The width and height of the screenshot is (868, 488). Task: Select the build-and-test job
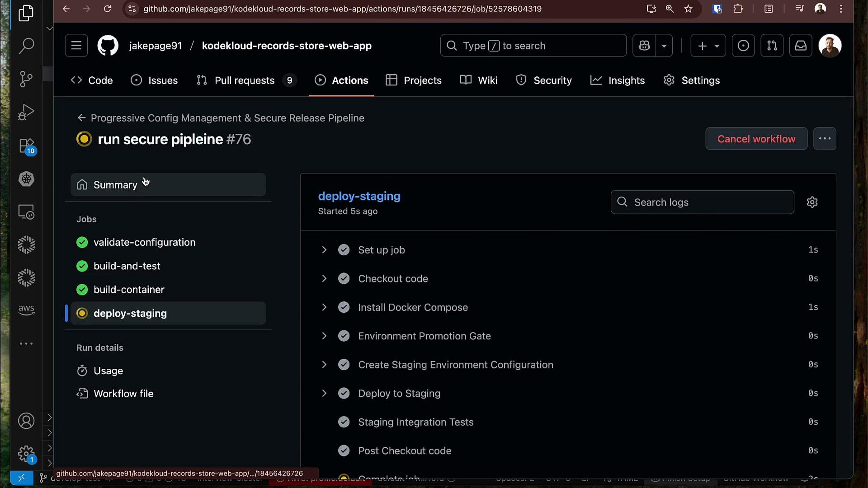click(168, 266)
